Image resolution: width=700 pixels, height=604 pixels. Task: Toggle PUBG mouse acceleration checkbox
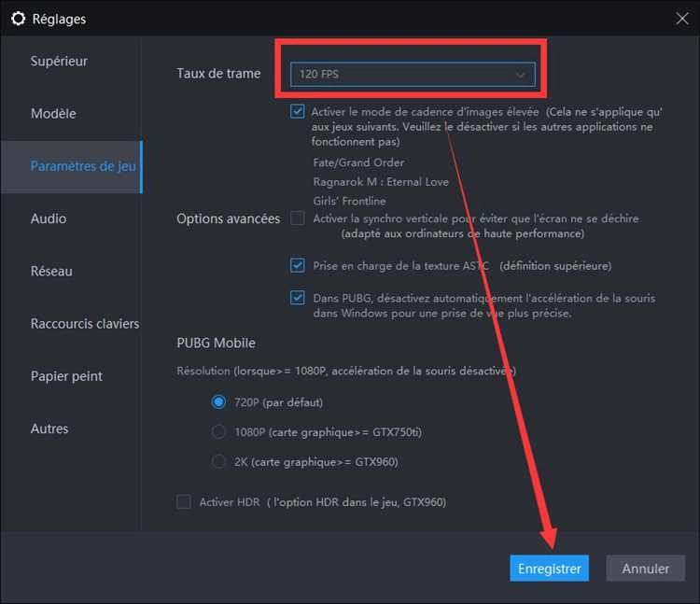coord(298,297)
